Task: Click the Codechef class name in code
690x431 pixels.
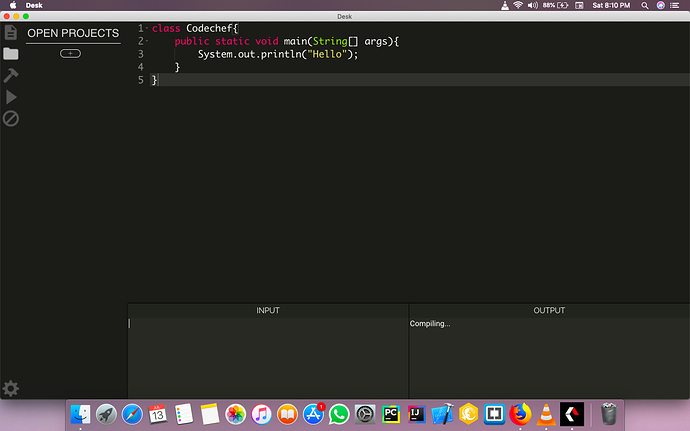Action: [x=209, y=28]
